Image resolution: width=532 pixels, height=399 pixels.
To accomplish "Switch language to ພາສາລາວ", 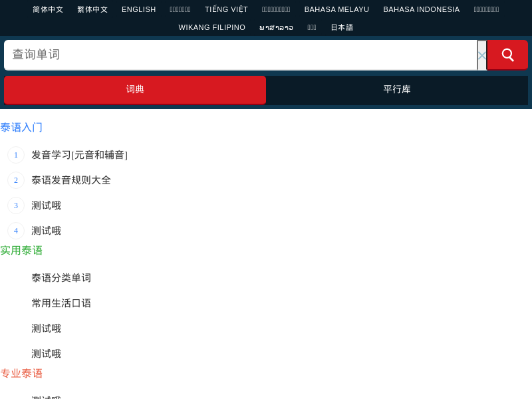I will (276, 27).
